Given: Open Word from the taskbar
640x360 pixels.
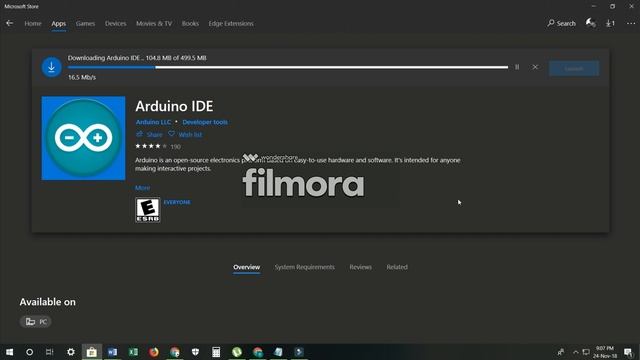Looking at the screenshot, I should point(112,352).
